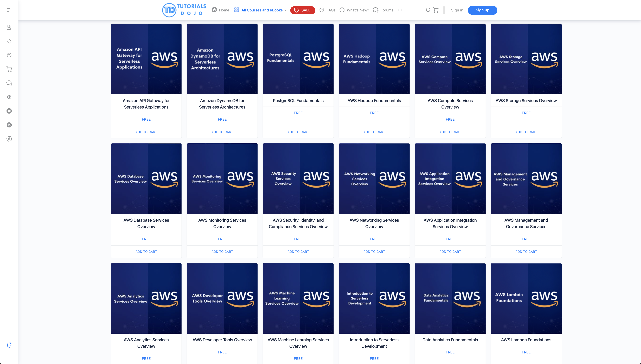Click the user profile icon in sidebar
Image resolution: width=641 pixels, height=364 pixels.
coord(9,27)
